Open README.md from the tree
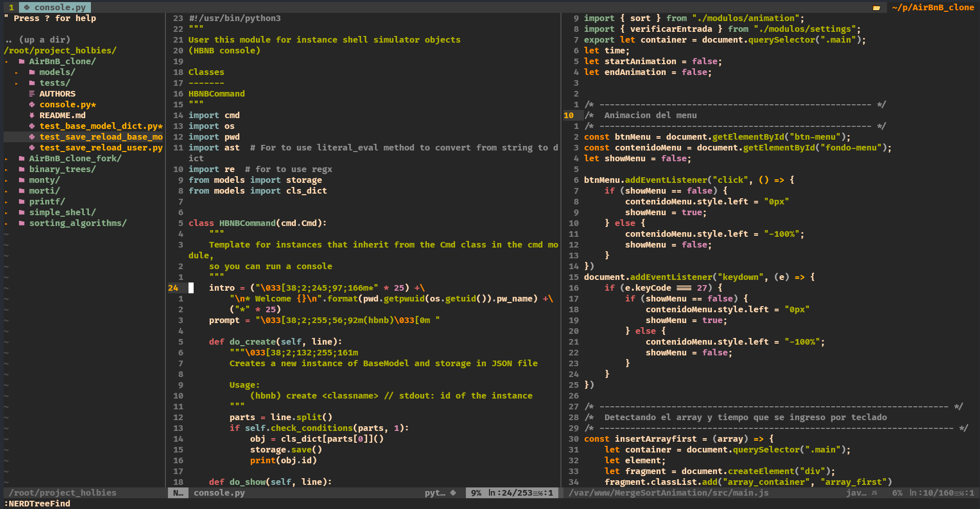Screen dimensions: 980x509 click(x=63, y=115)
